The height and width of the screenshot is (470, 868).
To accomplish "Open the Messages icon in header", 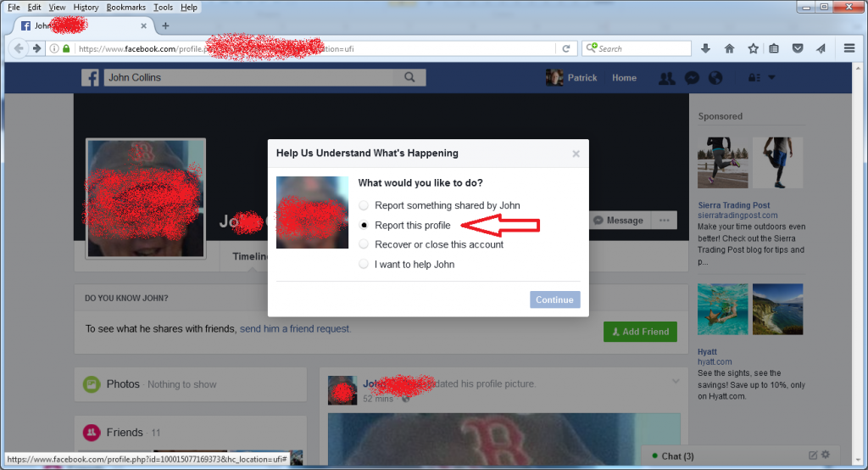I will 692,78.
